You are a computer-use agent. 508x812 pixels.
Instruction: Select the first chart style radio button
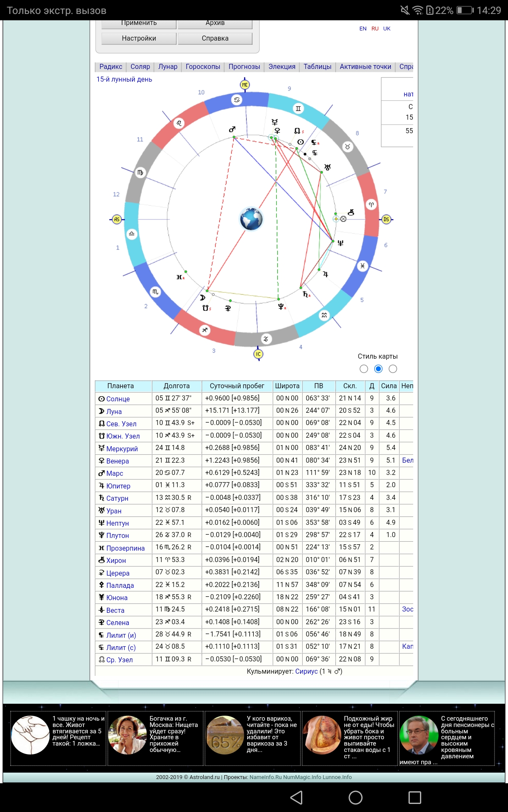tap(364, 369)
